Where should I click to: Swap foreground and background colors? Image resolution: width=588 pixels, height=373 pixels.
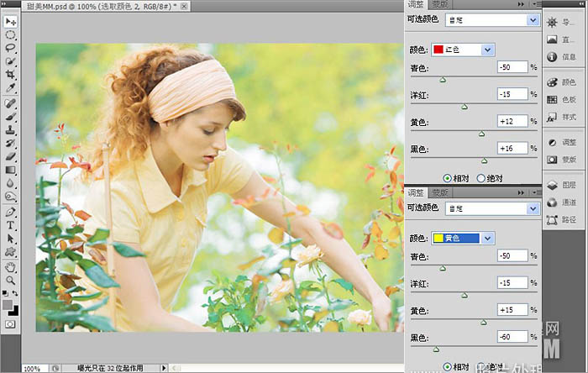pyautogui.click(x=14, y=293)
